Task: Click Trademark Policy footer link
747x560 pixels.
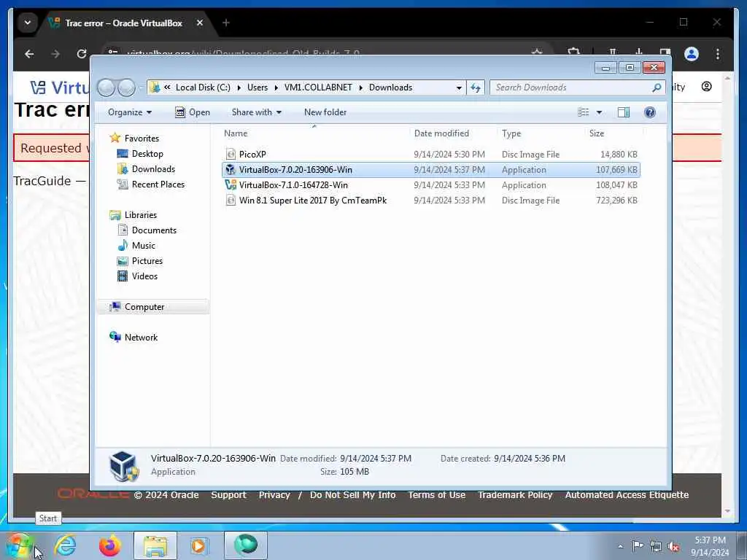Action: click(516, 495)
